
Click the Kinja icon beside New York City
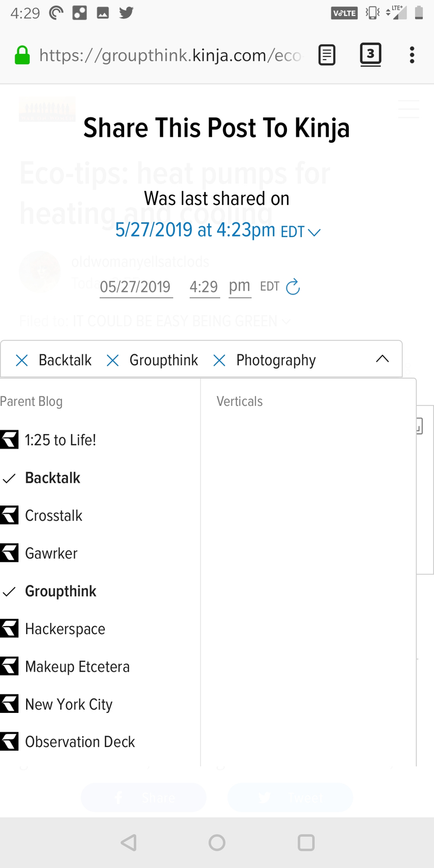[9, 704]
